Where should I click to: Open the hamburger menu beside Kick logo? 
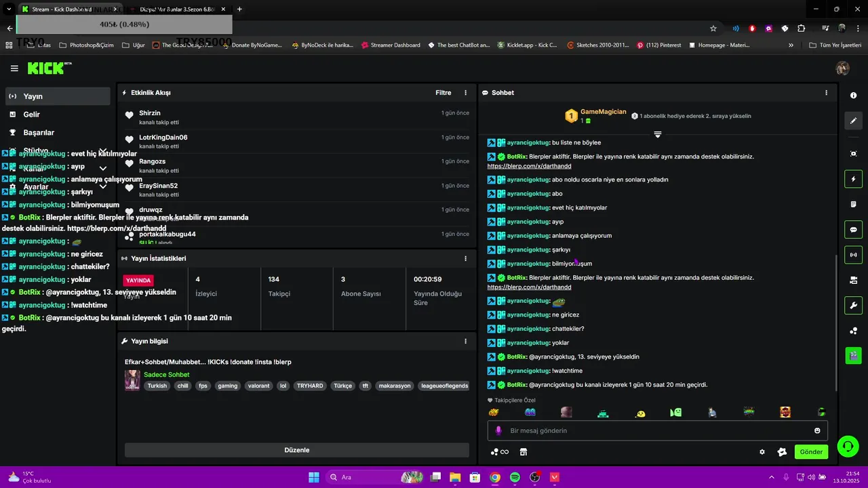(14, 68)
